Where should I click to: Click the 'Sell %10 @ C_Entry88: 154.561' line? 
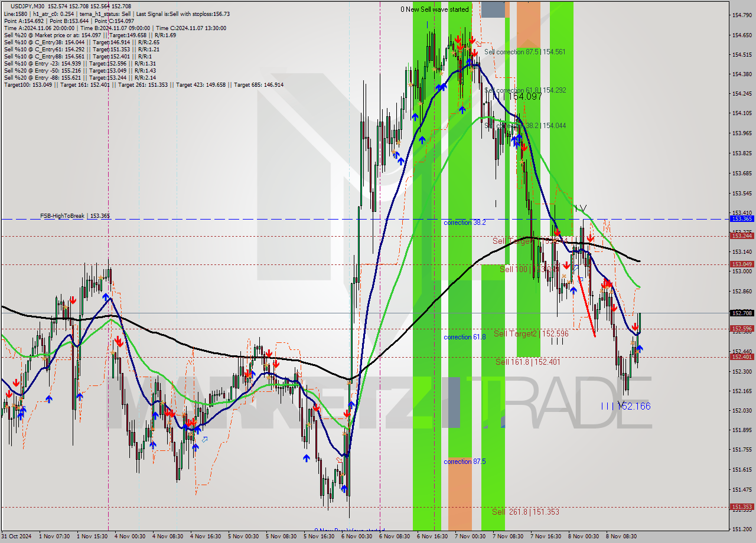pyautogui.click(x=77, y=56)
